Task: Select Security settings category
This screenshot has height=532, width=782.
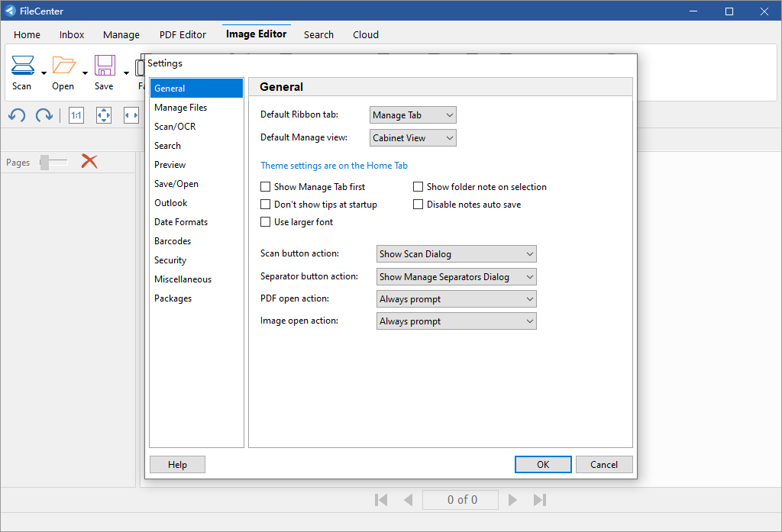Action: pyautogui.click(x=196, y=260)
